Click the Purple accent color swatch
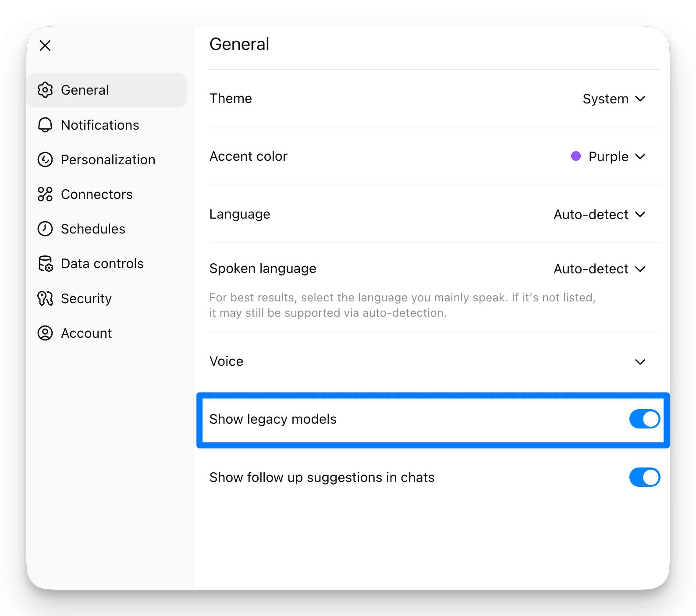The image size is (696, 616). click(576, 156)
